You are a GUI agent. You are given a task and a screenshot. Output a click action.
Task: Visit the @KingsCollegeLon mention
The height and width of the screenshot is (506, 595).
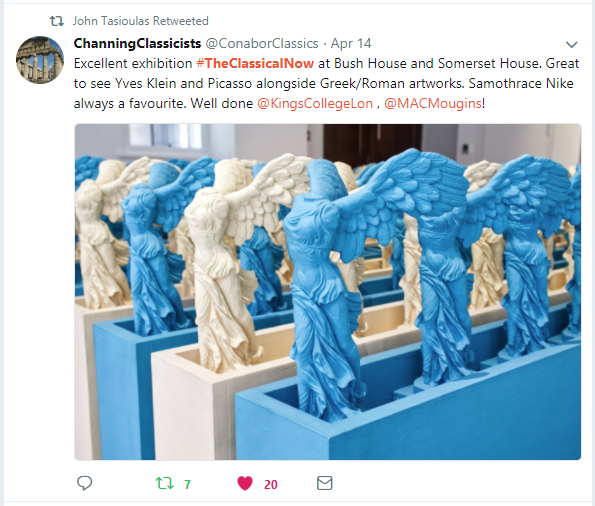(315, 103)
